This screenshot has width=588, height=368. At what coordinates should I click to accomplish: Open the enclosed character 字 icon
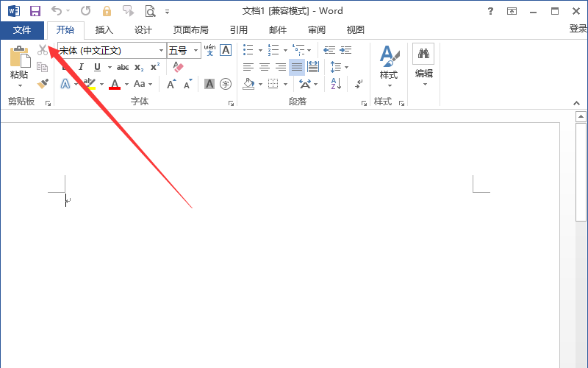pyautogui.click(x=226, y=84)
